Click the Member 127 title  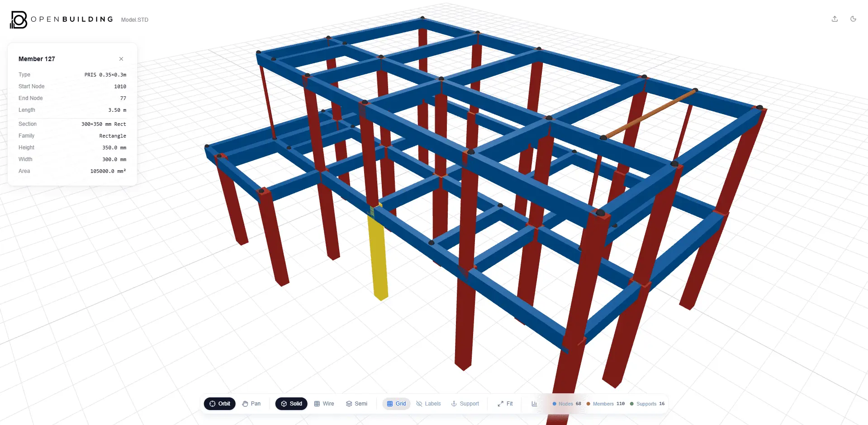(37, 59)
